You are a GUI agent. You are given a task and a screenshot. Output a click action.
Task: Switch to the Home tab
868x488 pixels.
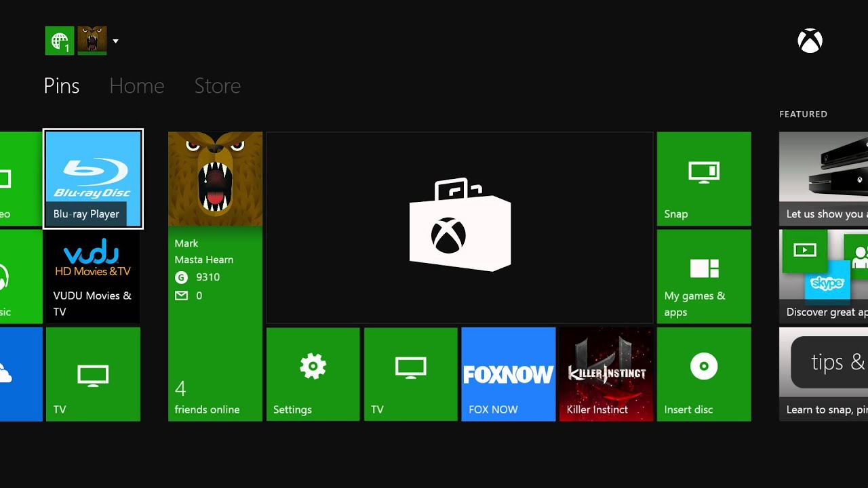pyautogui.click(x=136, y=86)
